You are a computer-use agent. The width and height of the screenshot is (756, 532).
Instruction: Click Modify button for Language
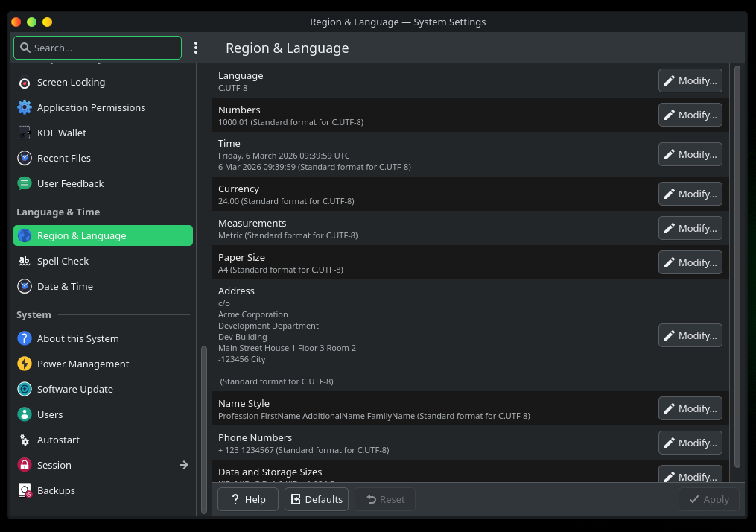(690, 80)
